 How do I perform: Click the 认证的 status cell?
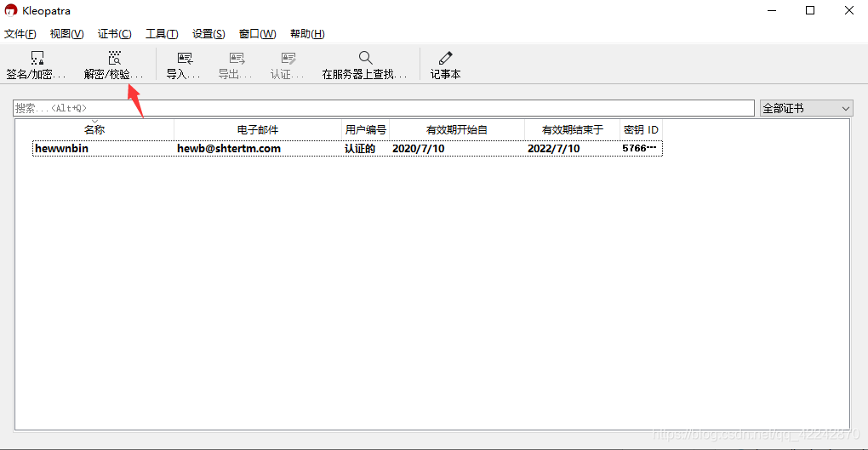click(360, 148)
